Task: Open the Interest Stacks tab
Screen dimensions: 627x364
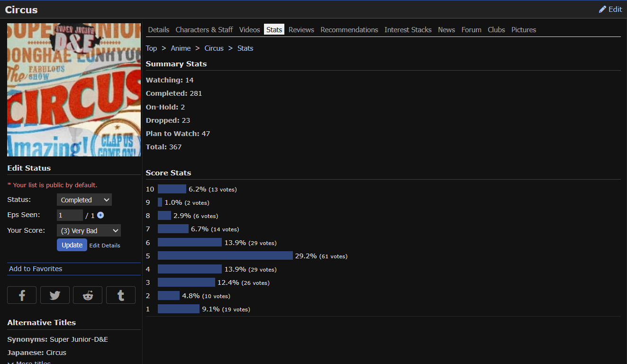Action: click(x=408, y=29)
